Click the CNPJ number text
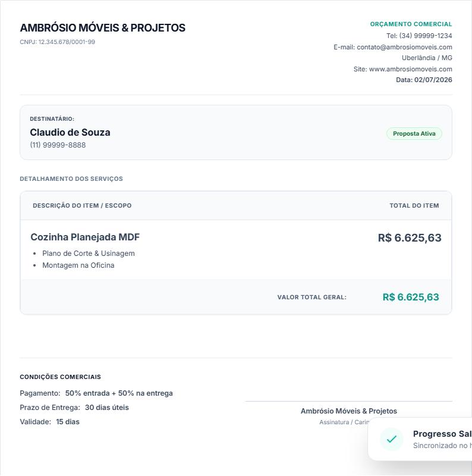The image size is (472, 476). (57, 42)
